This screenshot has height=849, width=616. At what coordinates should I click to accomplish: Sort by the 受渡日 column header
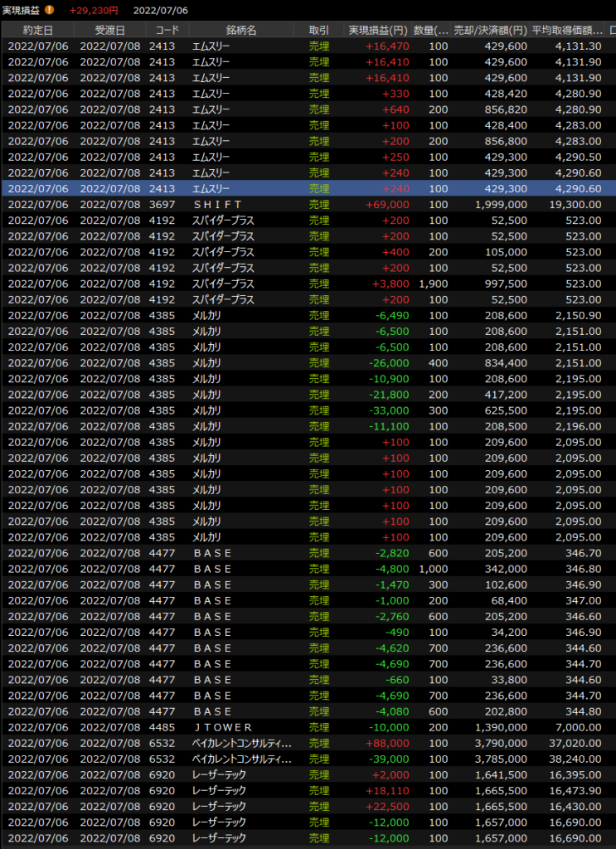pyautogui.click(x=109, y=30)
